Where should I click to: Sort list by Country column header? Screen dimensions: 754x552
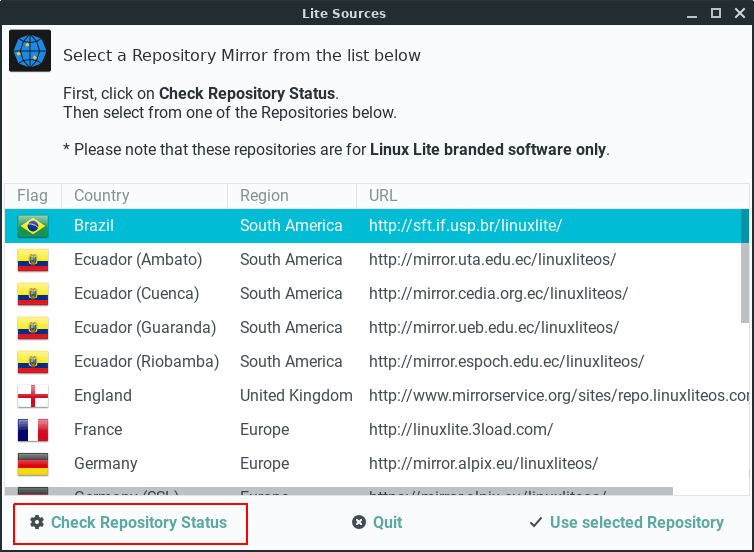(102, 196)
